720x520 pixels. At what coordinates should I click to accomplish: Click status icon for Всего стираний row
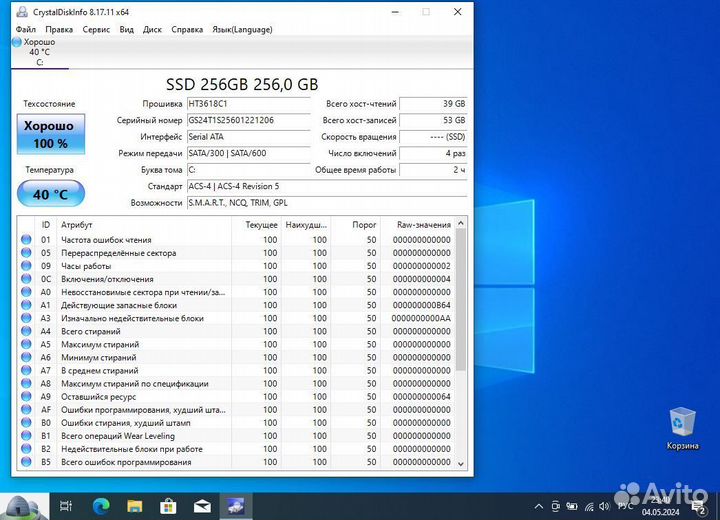tap(26, 331)
